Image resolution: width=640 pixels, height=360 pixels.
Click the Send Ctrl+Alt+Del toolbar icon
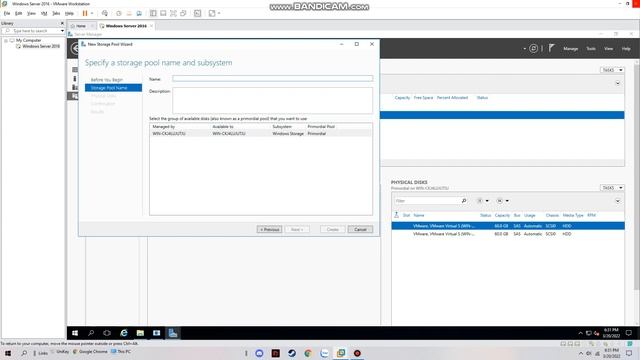tap(105, 13)
